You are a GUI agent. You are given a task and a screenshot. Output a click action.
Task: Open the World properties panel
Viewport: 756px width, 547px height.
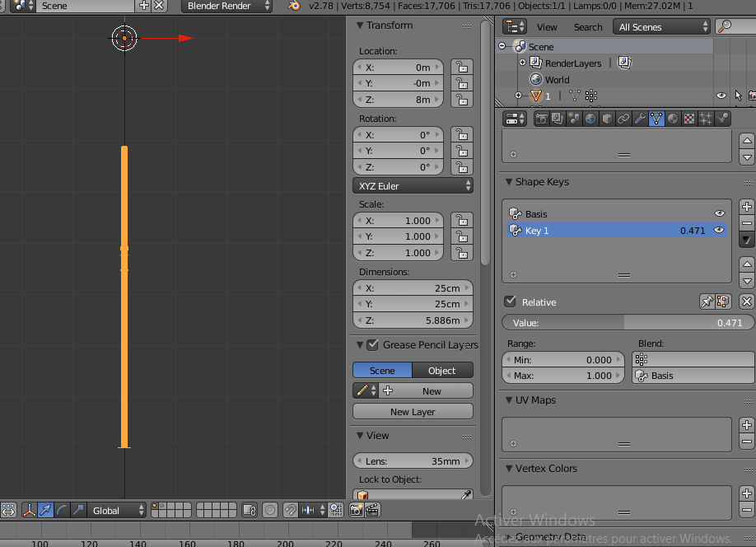(589, 118)
